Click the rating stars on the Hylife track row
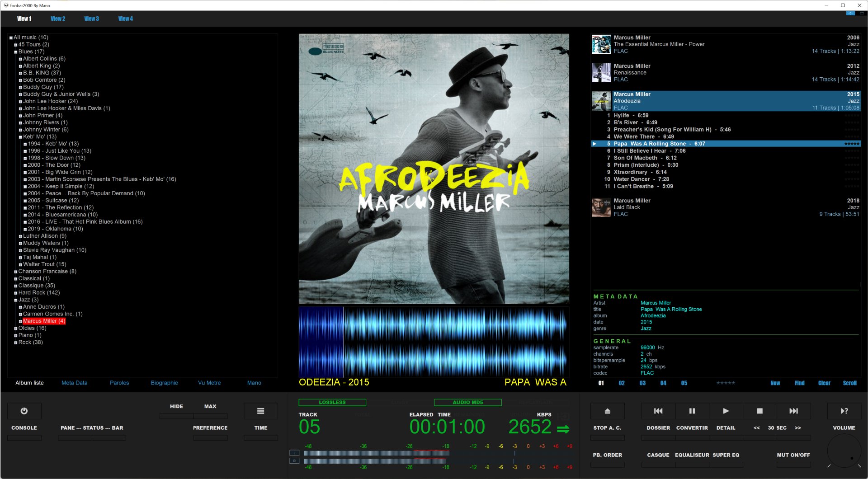 pos(852,116)
